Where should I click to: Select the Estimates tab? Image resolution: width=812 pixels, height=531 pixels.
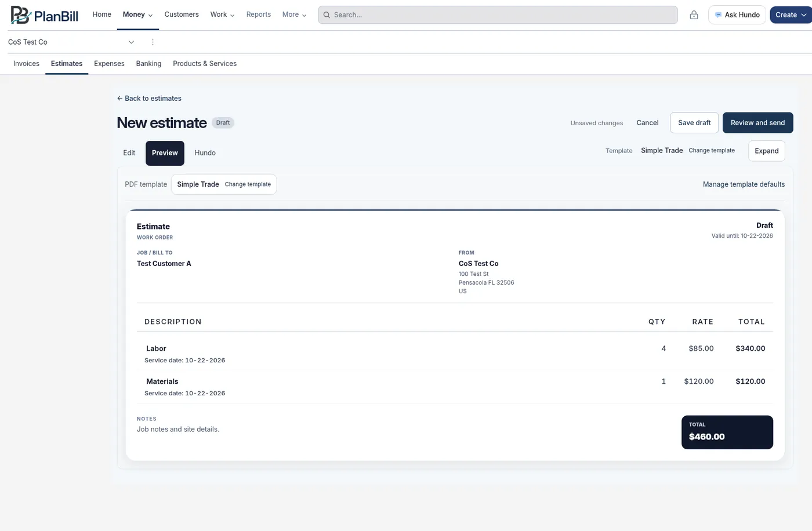[x=67, y=64]
